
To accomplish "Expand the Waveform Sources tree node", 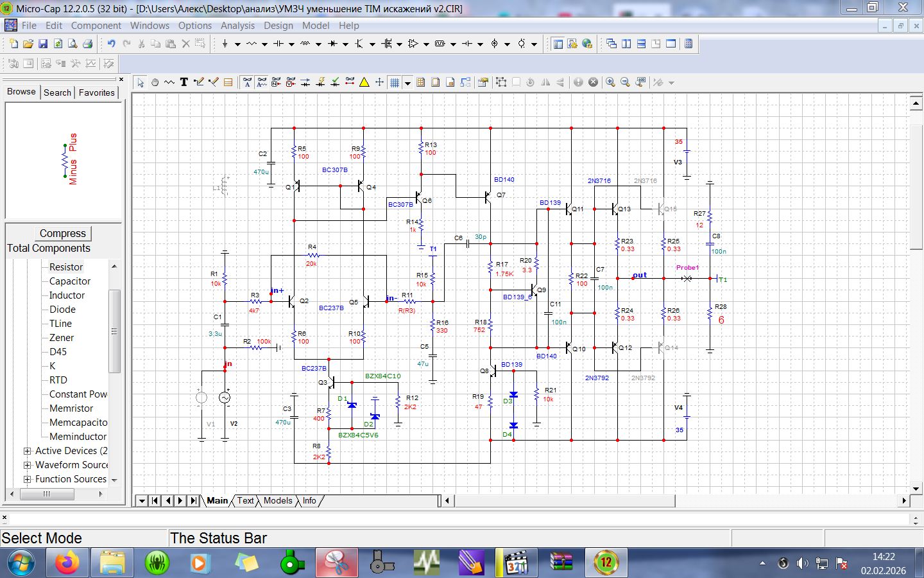I will coord(28,465).
